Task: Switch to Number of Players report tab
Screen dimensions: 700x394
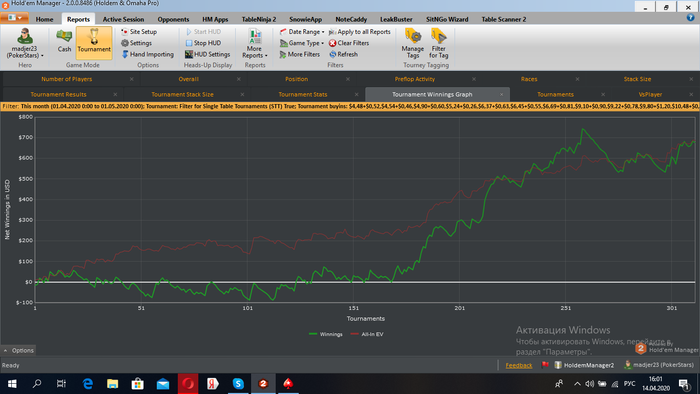Action: pos(67,79)
